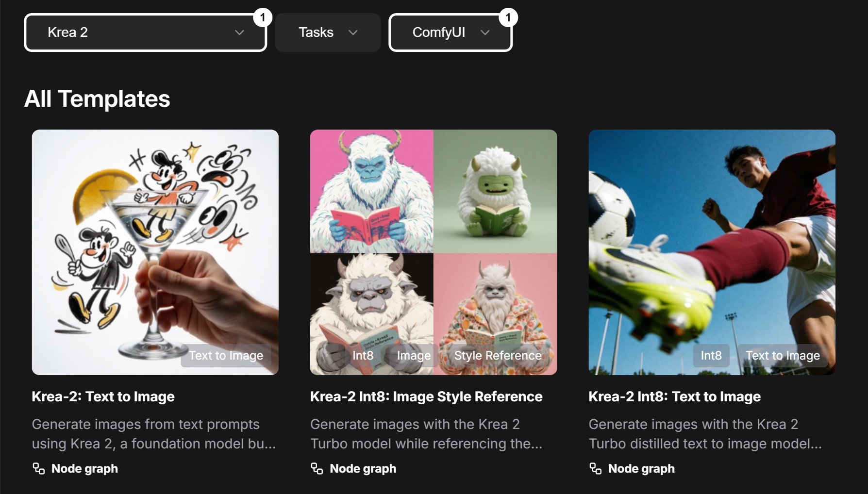Viewport: 868px width, 494px height.
Task: Expand the Krea 2 dropdown chevron
Action: coord(239,33)
